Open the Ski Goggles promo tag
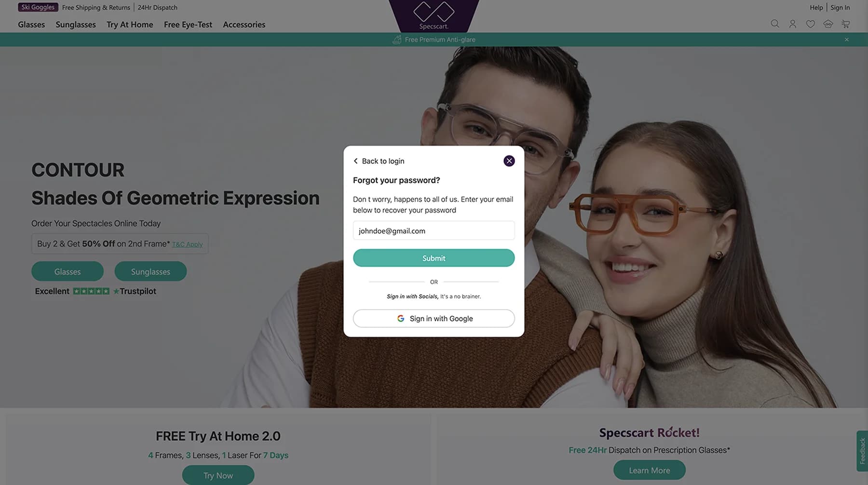Viewport: 868px width, 485px height. tap(38, 7)
